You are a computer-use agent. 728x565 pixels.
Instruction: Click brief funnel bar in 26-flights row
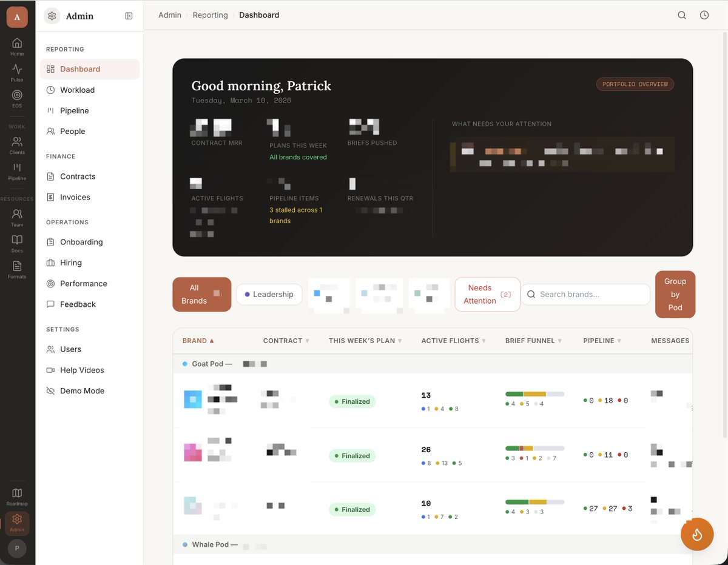click(x=534, y=449)
